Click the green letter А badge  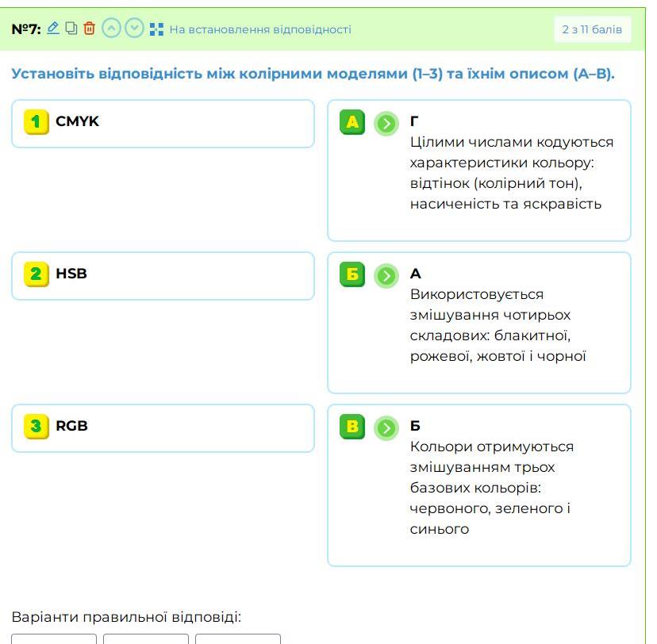click(352, 122)
